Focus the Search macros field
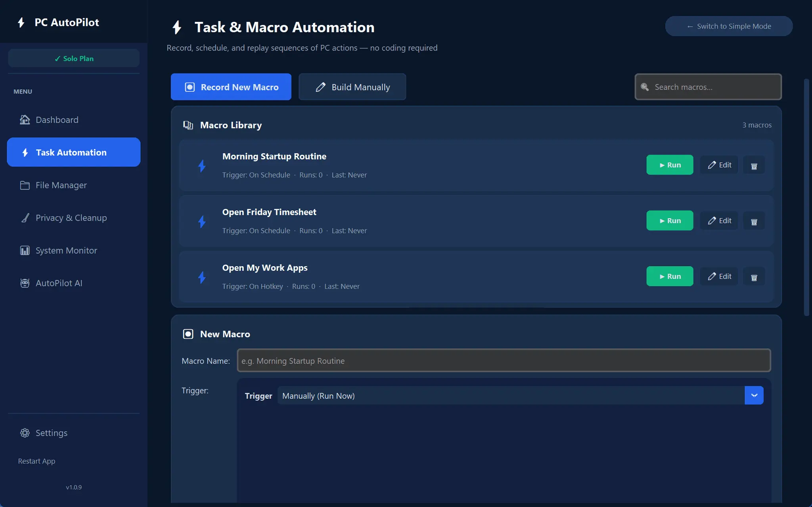The height and width of the screenshot is (507, 812). pos(708,87)
